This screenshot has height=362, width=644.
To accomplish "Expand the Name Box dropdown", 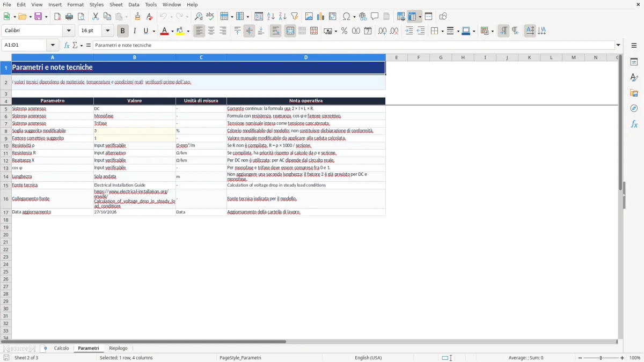I will (53, 45).
